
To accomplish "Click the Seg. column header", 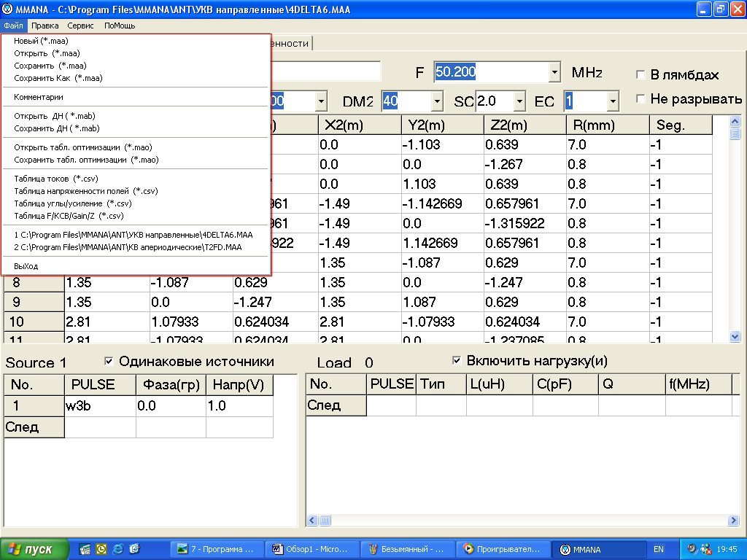I will tap(681, 125).
